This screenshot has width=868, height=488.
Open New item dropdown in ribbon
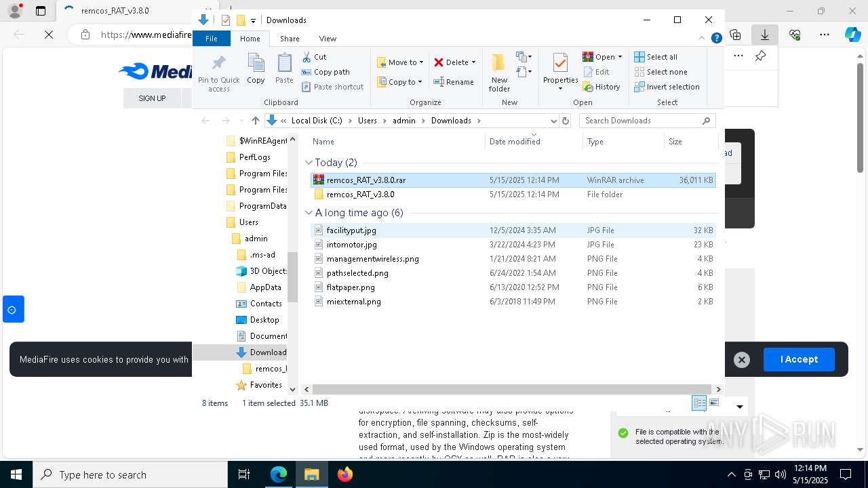(524, 57)
